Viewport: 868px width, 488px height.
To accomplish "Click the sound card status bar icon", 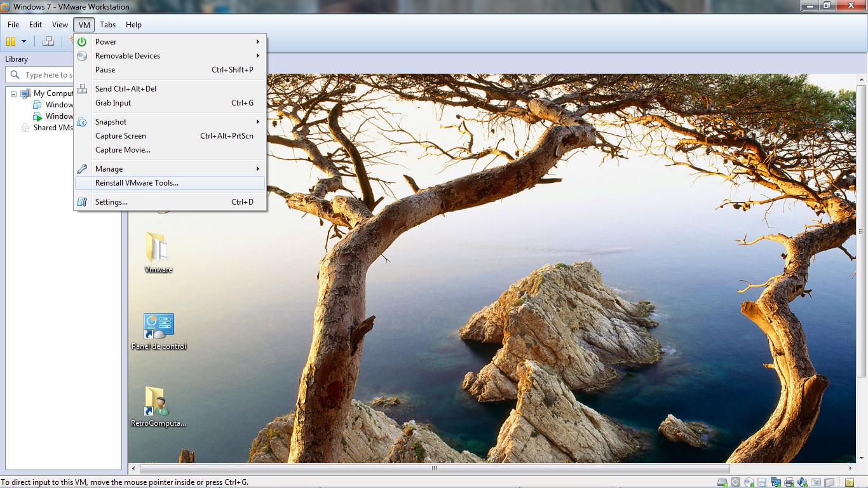I will (x=802, y=482).
